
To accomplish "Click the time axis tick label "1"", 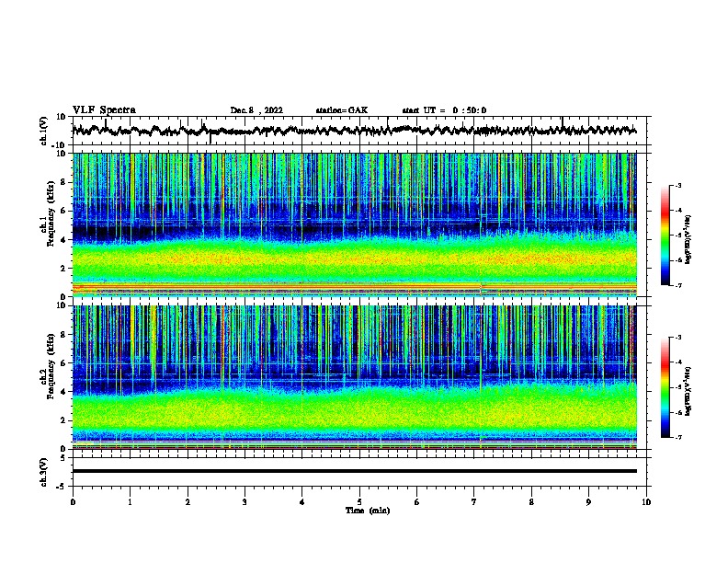I will pos(130,502).
